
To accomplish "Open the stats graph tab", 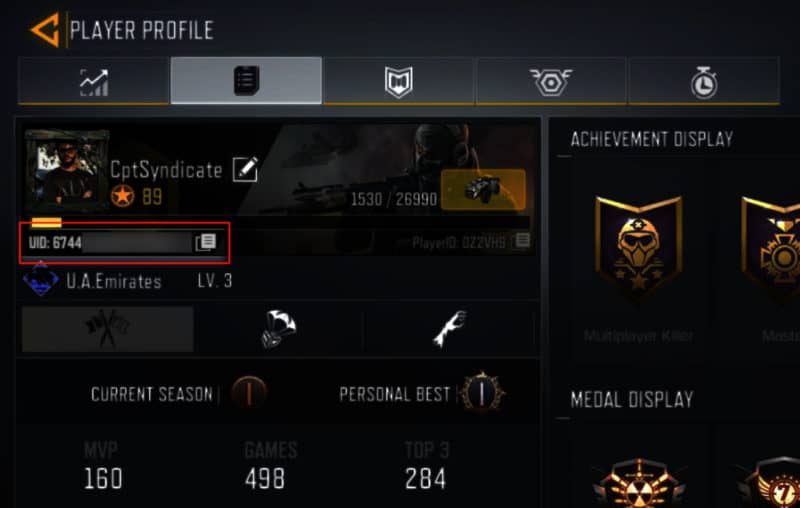I will 94,81.
